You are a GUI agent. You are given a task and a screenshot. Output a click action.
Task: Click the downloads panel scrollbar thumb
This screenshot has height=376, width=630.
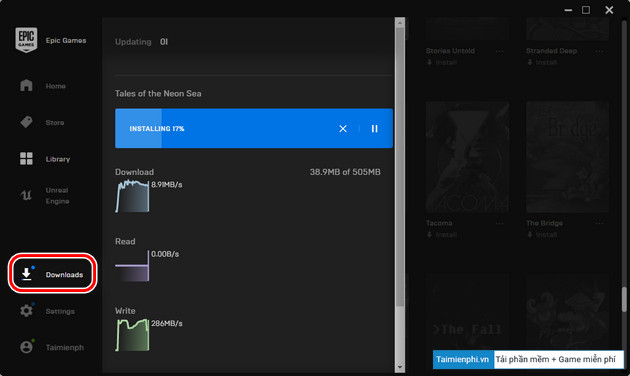pyautogui.click(x=399, y=167)
